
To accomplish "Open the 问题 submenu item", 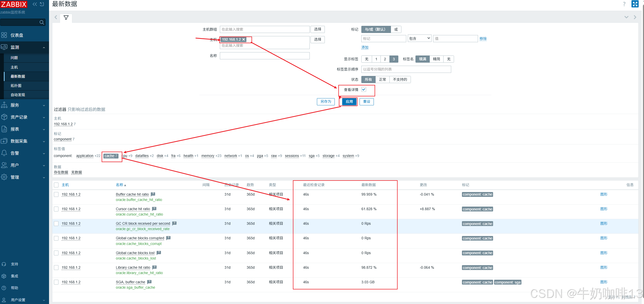I will (14, 58).
